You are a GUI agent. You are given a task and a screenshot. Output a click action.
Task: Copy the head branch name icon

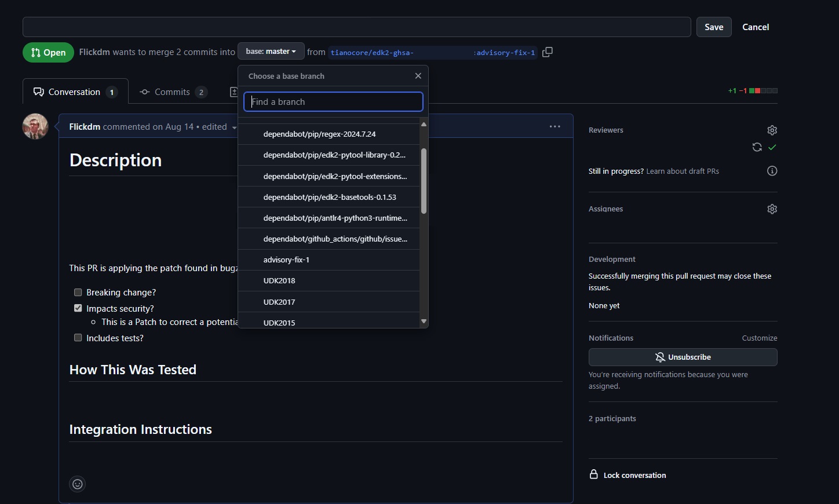coord(548,52)
